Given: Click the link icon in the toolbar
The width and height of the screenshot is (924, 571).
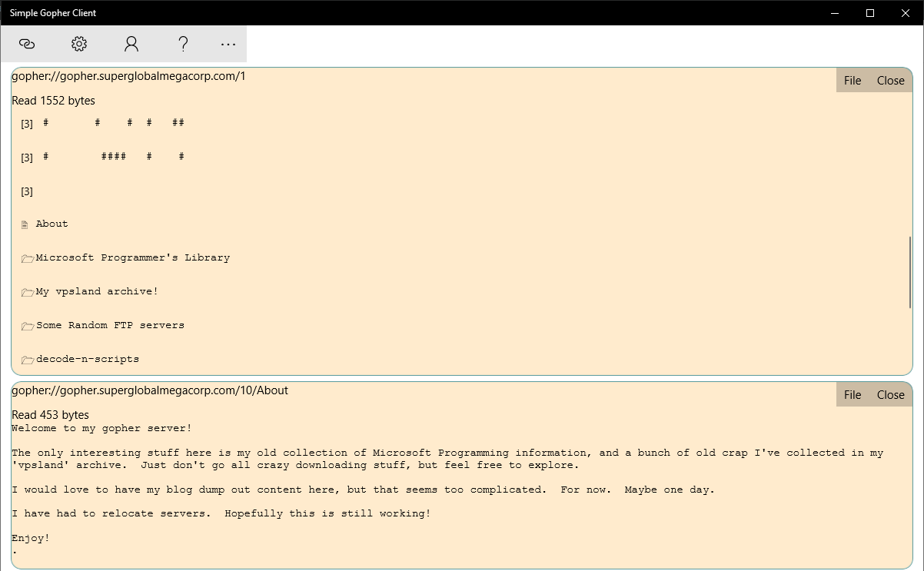Looking at the screenshot, I should [27, 44].
